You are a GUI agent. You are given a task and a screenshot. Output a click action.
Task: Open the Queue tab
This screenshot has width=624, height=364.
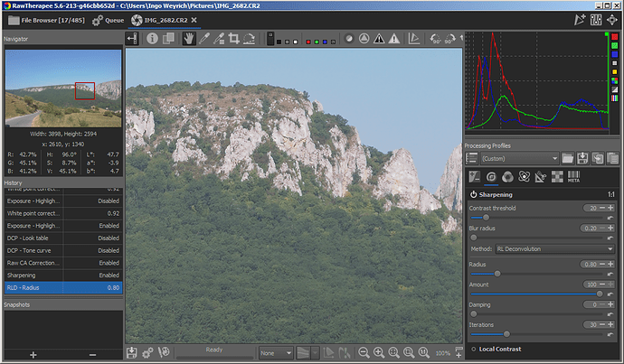pyautogui.click(x=109, y=18)
